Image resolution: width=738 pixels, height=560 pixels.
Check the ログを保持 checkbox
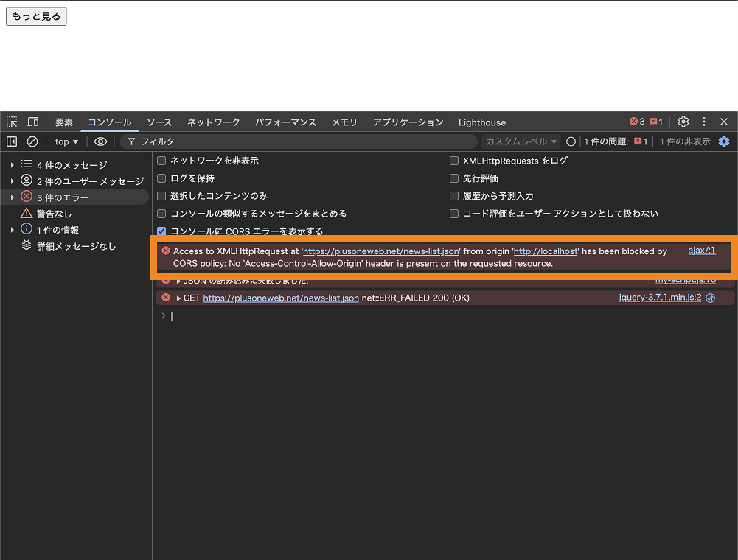pos(162,178)
